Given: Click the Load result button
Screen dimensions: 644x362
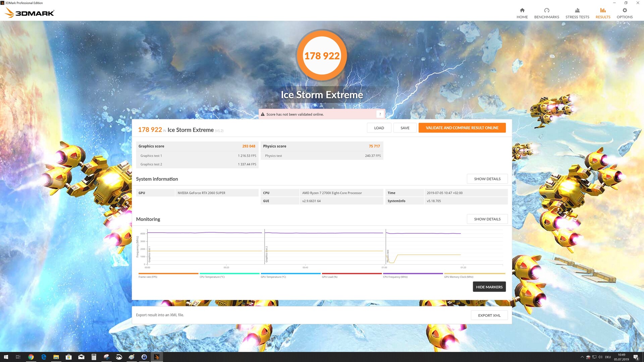Looking at the screenshot, I should (379, 128).
